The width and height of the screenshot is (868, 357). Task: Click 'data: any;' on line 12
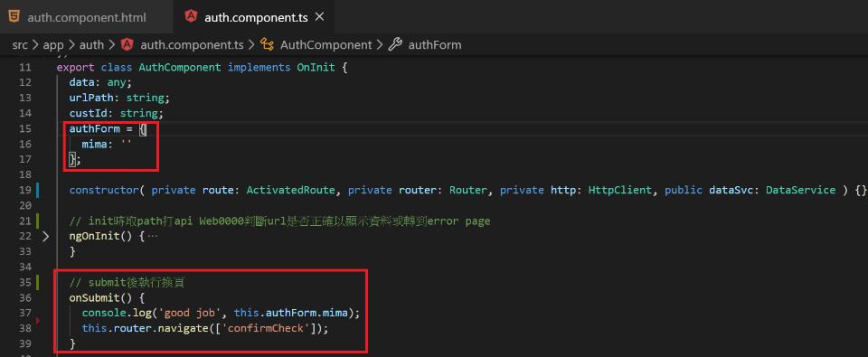100,82
